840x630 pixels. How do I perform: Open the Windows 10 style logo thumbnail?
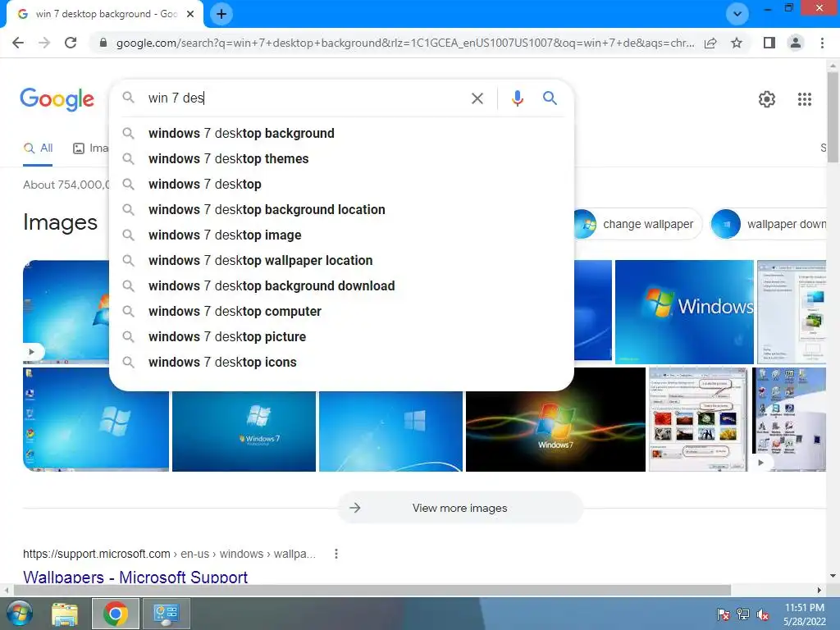(390, 431)
